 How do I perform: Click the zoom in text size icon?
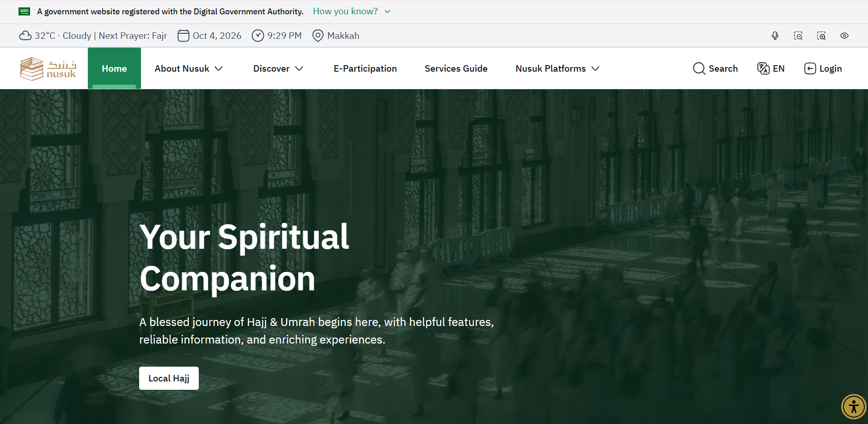pos(821,36)
